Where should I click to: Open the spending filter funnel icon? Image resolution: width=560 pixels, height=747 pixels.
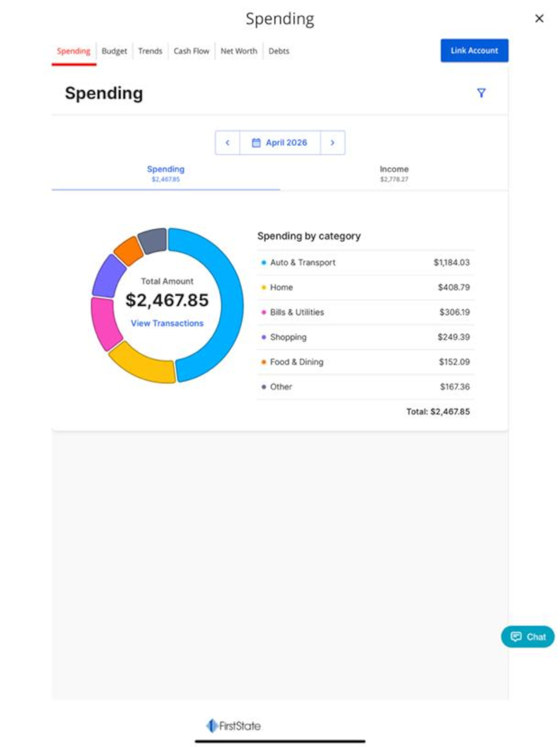(481, 93)
